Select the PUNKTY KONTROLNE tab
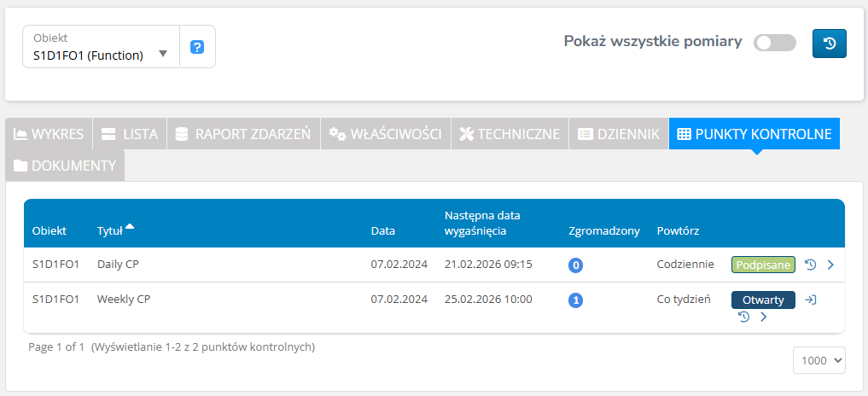Viewport: 868px width, 396px height. [754, 133]
